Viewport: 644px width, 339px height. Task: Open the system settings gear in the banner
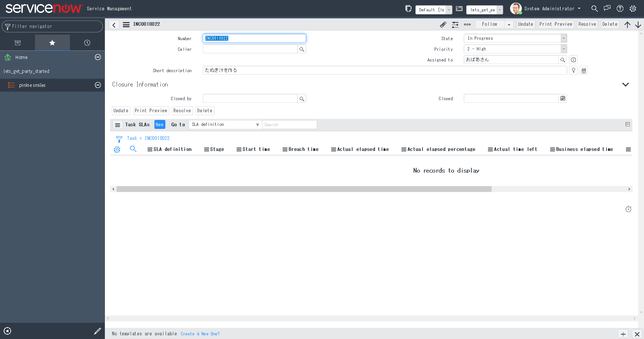tap(633, 8)
